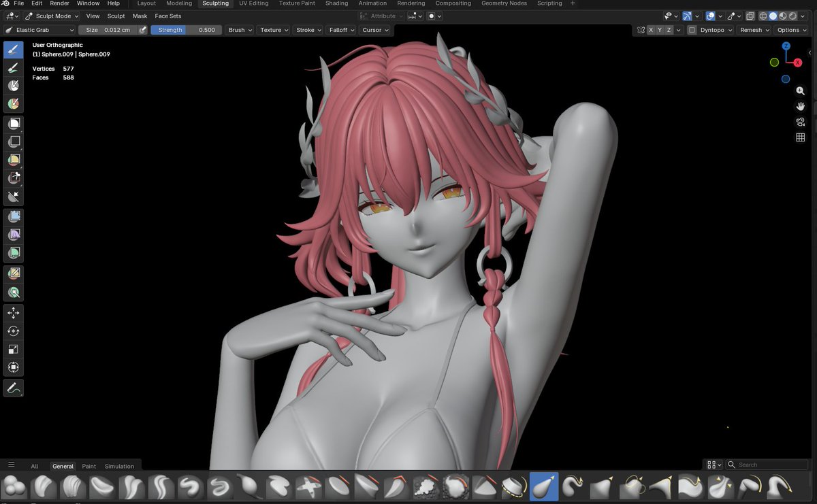Viewport: 817px width, 504px height.
Task: Select the Annotate tool
Action: 14,388
